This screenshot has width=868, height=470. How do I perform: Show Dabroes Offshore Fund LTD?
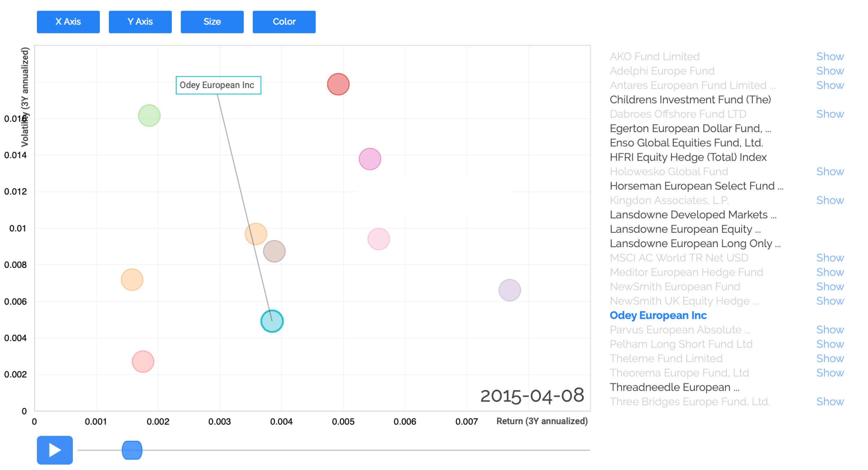[830, 114]
